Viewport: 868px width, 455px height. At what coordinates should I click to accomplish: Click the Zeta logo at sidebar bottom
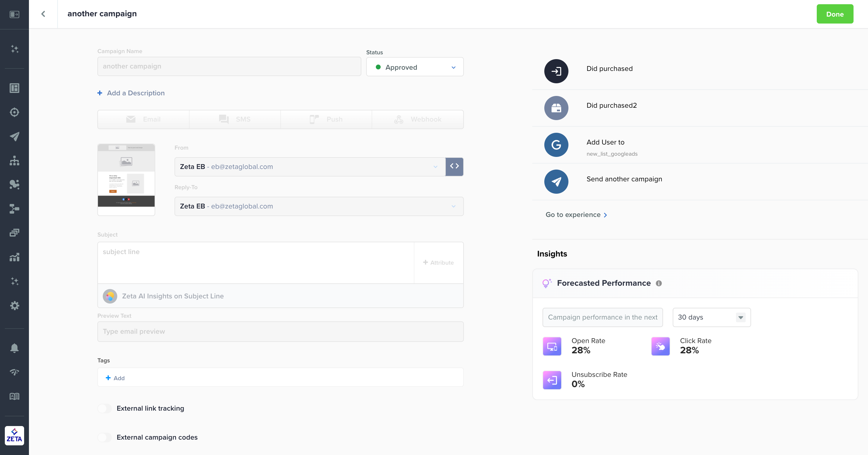[14, 435]
